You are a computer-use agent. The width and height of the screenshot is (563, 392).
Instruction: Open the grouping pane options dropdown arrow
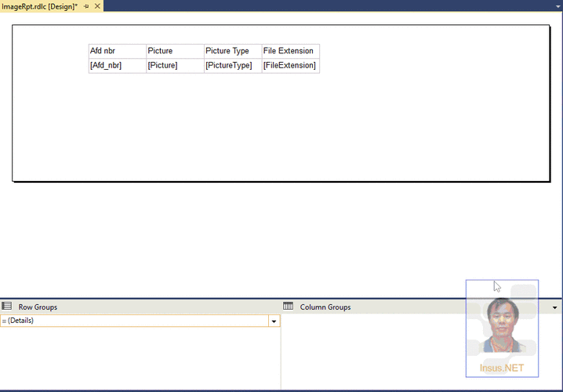coord(555,307)
